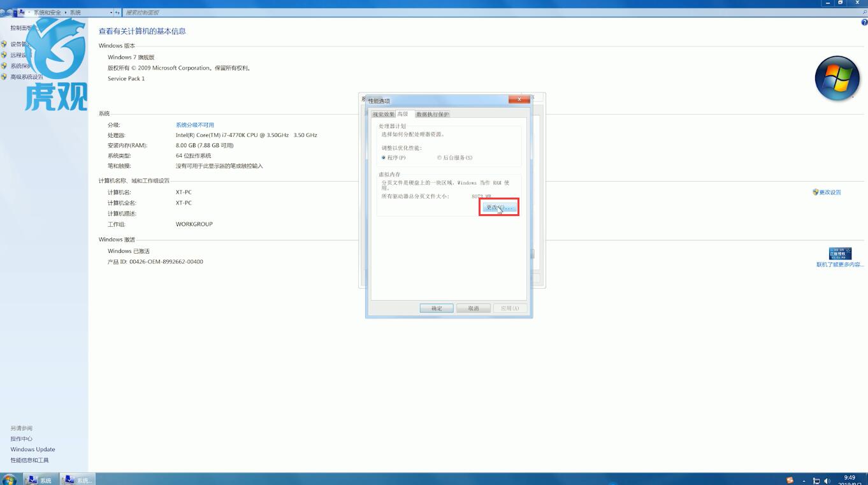Image resolution: width=868 pixels, height=485 pixels.
Task: Click the Intel Core i7-4770K processor text
Action: pos(247,135)
